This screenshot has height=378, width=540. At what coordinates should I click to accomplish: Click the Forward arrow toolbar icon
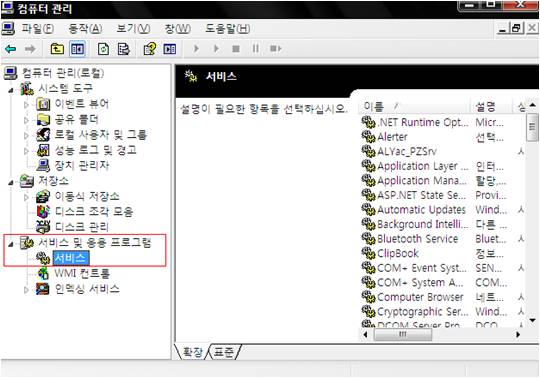30,49
